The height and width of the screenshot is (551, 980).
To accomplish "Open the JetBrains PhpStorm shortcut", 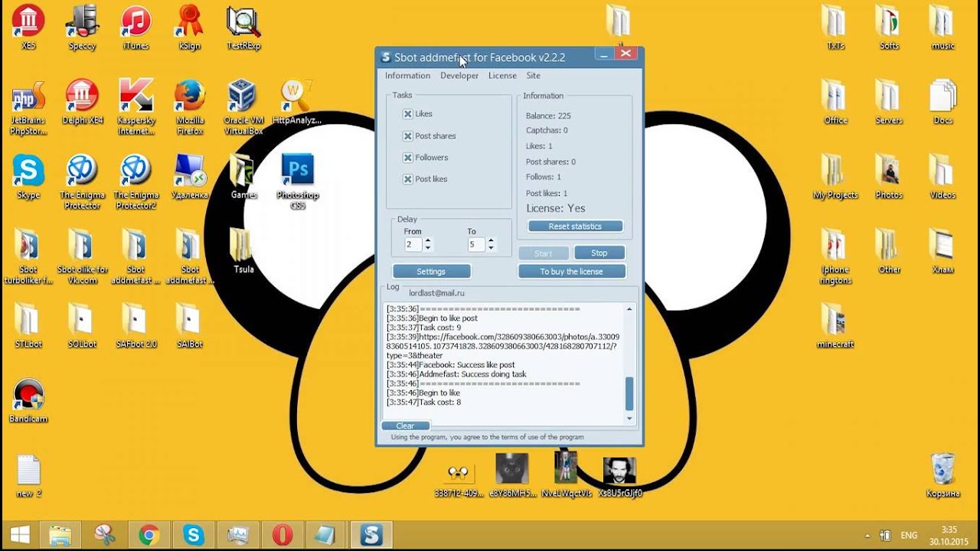I will click(28, 107).
